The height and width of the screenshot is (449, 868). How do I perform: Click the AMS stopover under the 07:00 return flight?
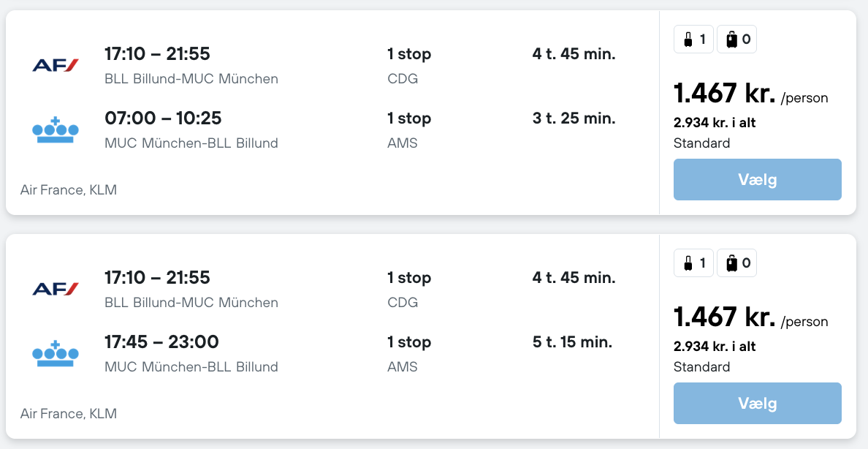(x=403, y=143)
